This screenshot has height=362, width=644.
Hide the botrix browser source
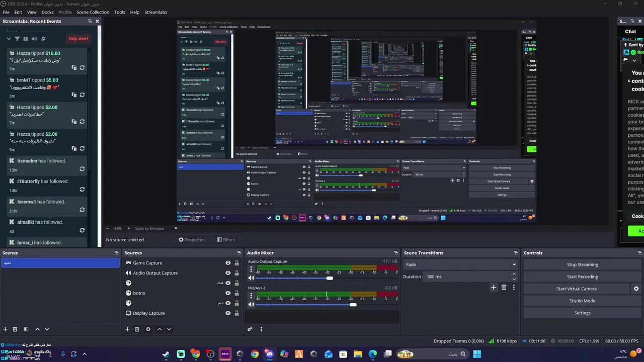228,293
